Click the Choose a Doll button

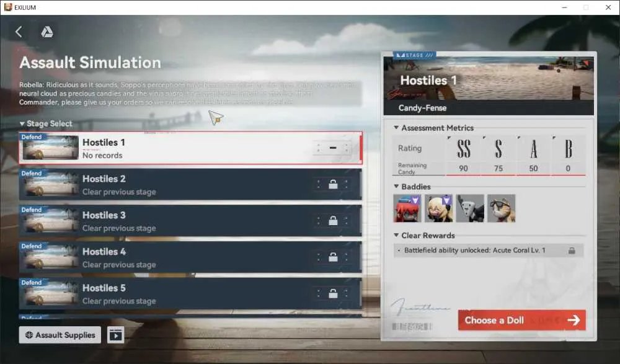point(522,320)
